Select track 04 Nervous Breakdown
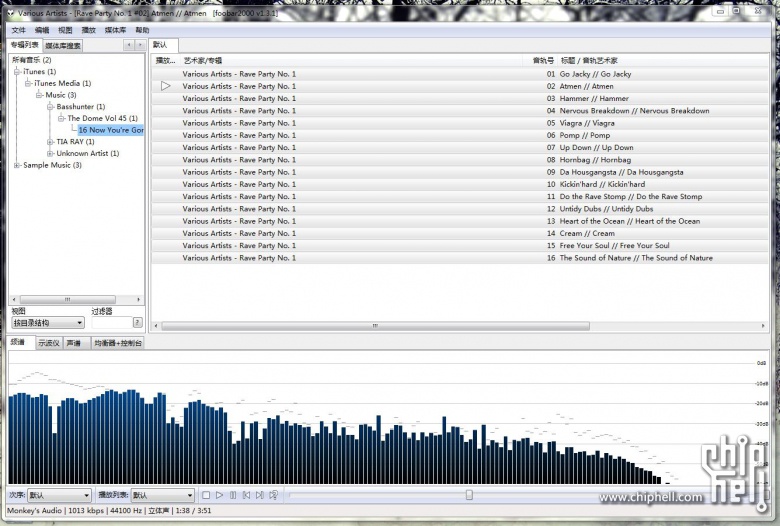 click(460, 110)
